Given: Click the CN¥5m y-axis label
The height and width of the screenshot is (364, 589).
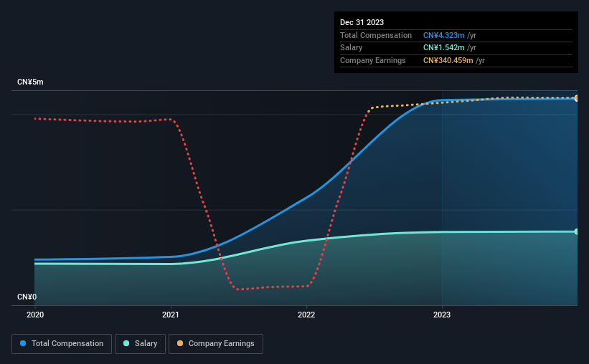Looking at the screenshot, I should pos(30,82).
